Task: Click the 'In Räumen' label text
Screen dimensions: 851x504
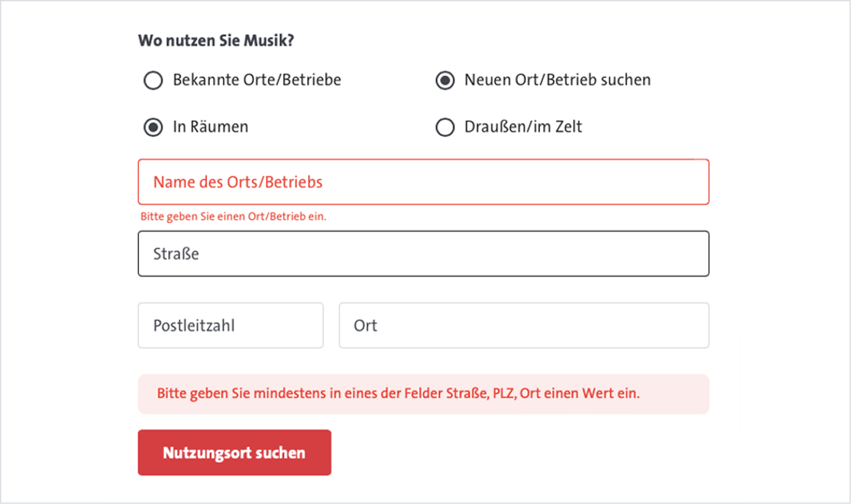Action: pos(210,127)
